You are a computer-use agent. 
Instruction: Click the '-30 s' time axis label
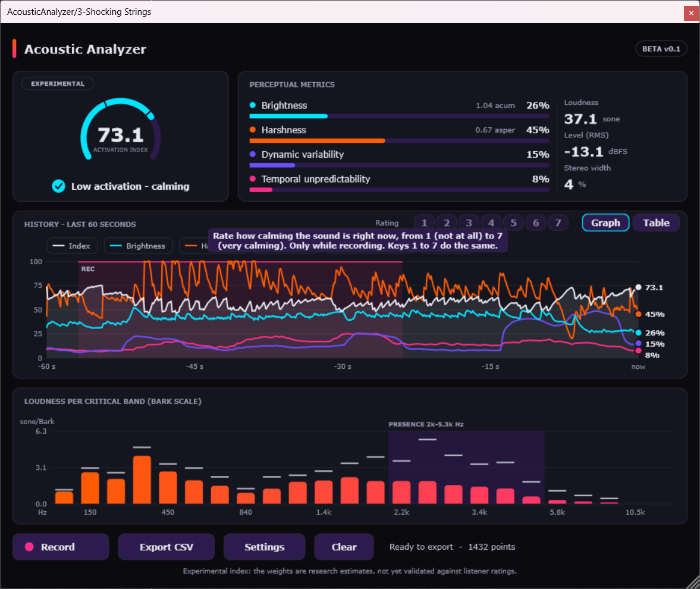point(343,366)
